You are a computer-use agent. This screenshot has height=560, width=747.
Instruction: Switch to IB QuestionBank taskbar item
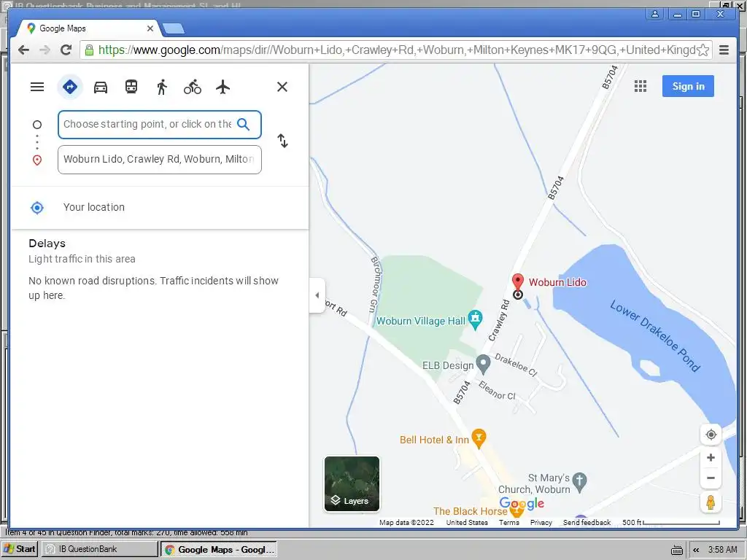[99, 549]
